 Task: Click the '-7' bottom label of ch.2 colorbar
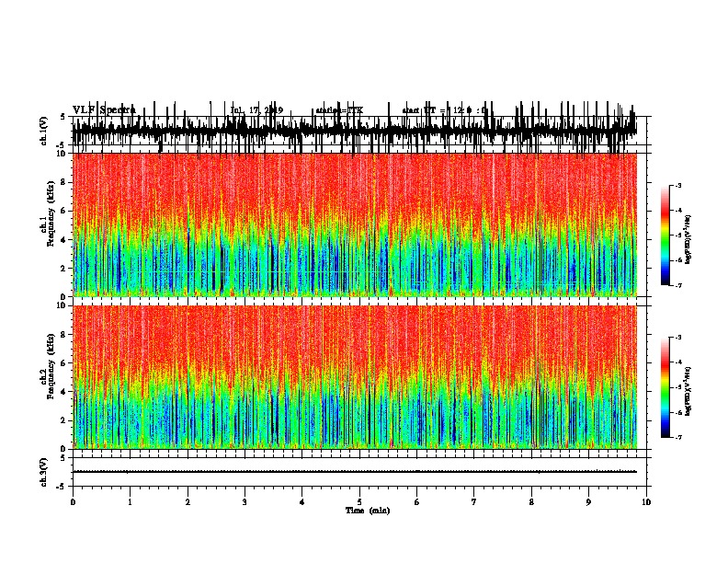[678, 437]
